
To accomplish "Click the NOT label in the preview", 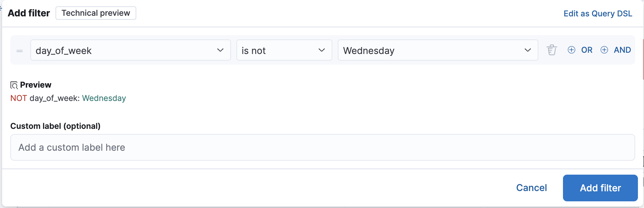I will click(x=19, y=98).
